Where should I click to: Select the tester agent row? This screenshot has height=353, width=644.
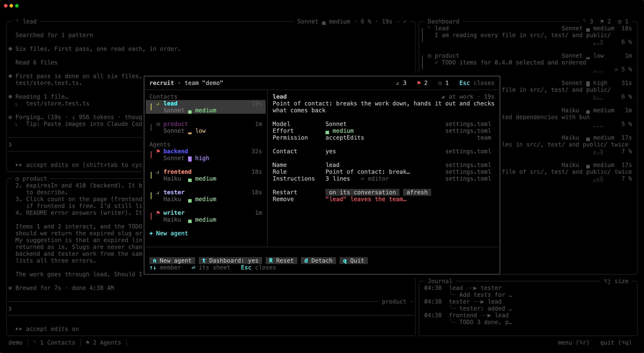click(206, 196)
